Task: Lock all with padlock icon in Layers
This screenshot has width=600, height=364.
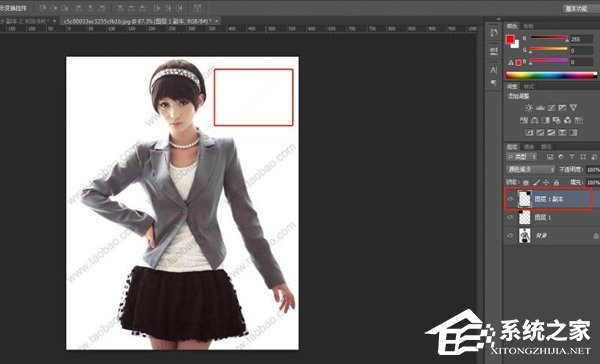Action: coord(556,182)
